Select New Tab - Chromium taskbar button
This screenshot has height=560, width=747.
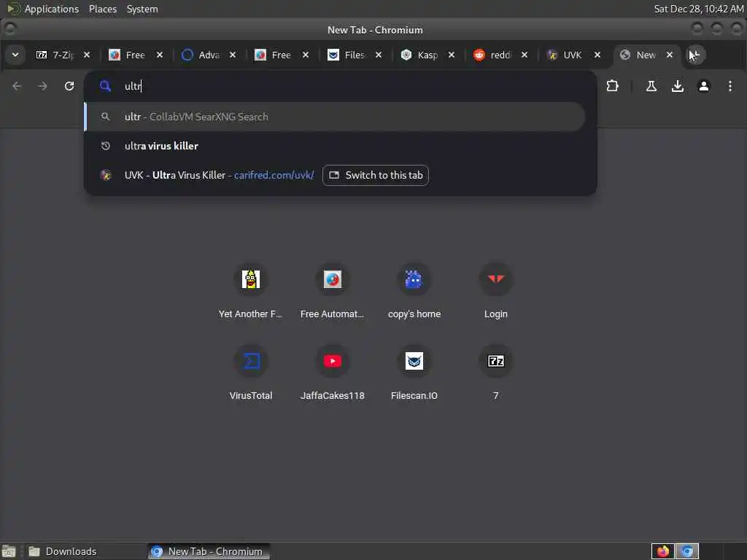point(209,551)
